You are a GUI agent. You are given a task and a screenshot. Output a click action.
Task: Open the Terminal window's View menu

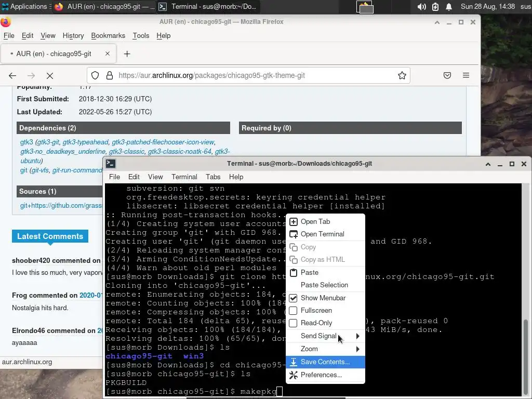click(155, 177)
